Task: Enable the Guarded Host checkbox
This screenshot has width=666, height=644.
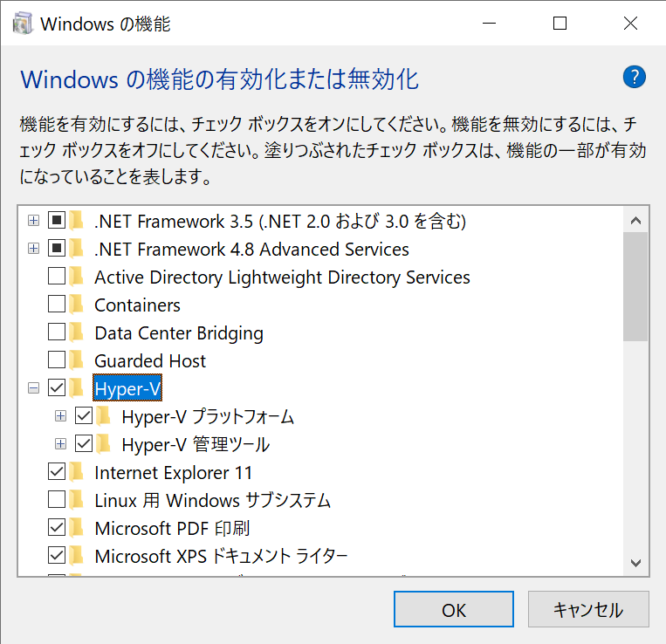Action: 57,360
